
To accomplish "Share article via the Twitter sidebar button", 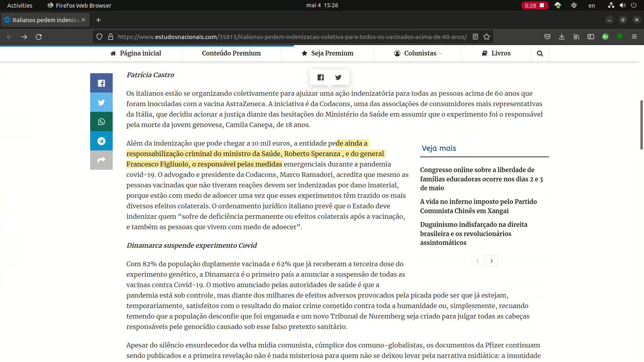I will click(101, 103).
